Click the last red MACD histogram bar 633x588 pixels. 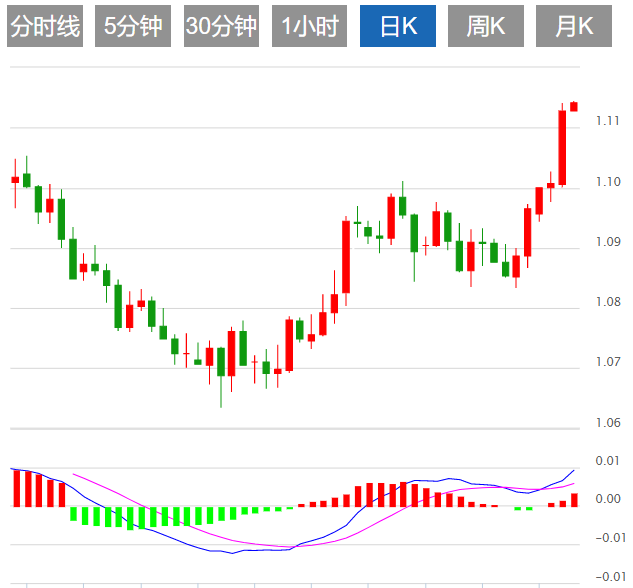[x=574, y=500]
